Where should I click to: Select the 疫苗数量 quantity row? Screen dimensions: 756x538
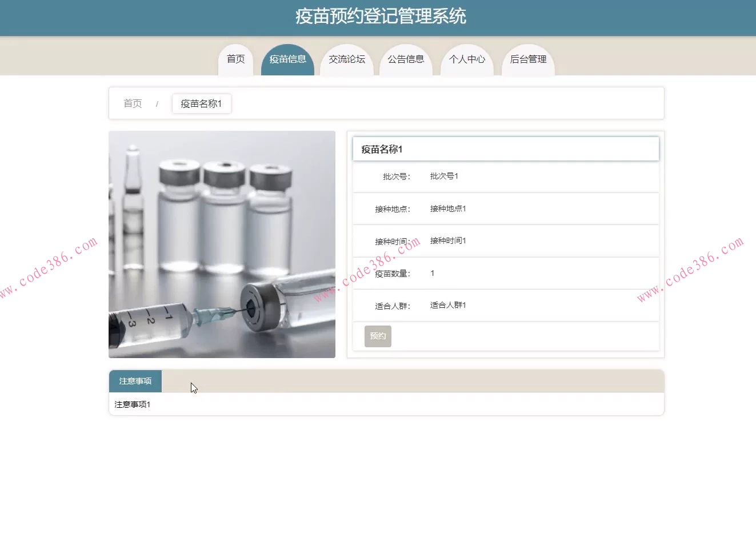click(x=432, y=273)
